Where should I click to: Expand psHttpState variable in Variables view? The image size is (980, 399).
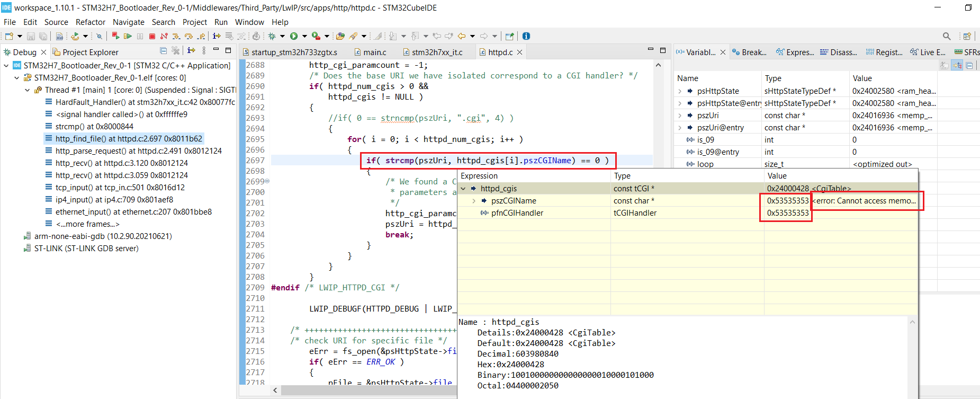(x=680, y=91)
